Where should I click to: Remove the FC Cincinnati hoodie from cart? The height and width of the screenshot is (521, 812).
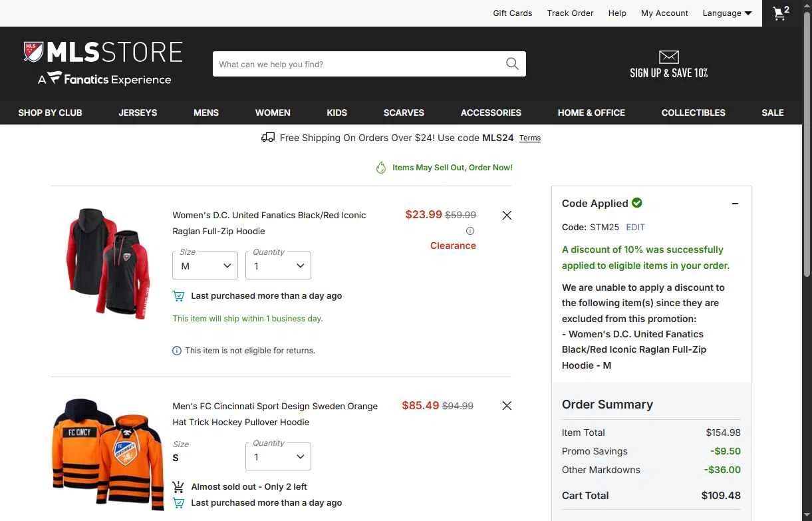click(x=507, y=405)
